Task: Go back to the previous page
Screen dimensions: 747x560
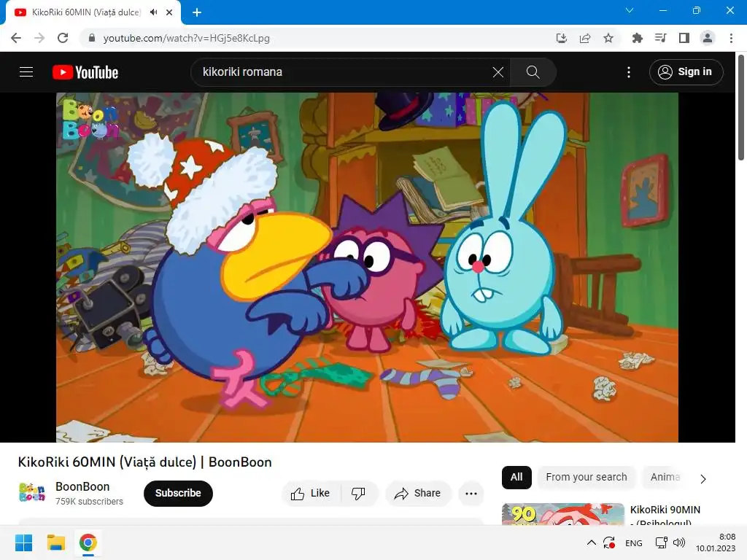Action: click(x=16, y=38)
